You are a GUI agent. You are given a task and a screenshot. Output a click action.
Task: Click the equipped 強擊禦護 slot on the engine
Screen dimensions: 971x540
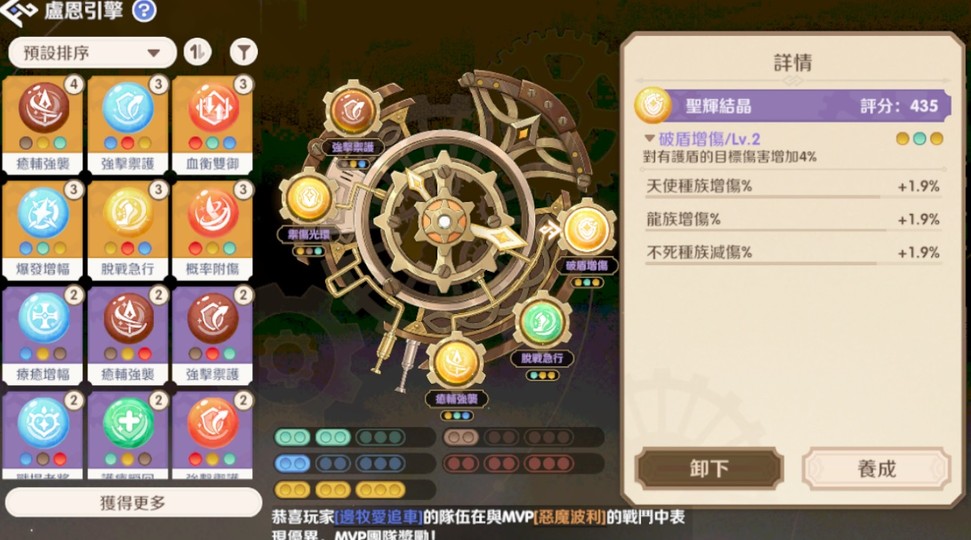click(x=352, y=111)
